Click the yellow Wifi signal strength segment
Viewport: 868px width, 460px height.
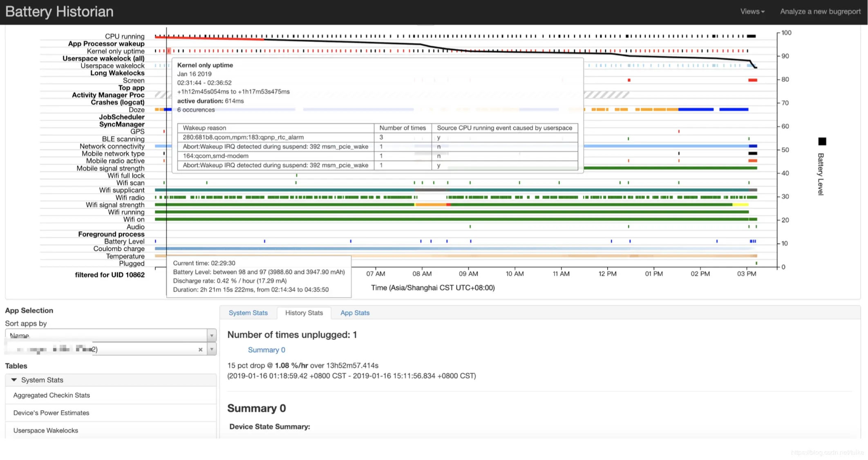tap(740, 205)
